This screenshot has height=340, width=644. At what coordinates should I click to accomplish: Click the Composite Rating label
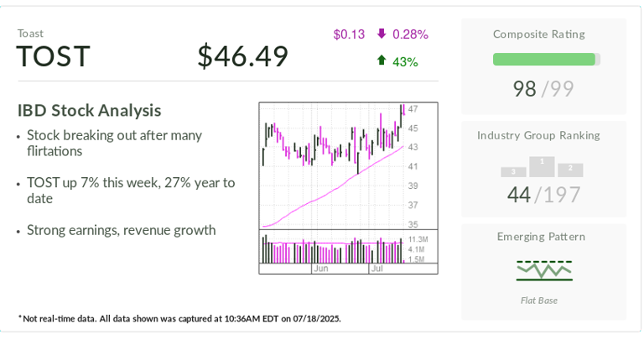[539, 34]
